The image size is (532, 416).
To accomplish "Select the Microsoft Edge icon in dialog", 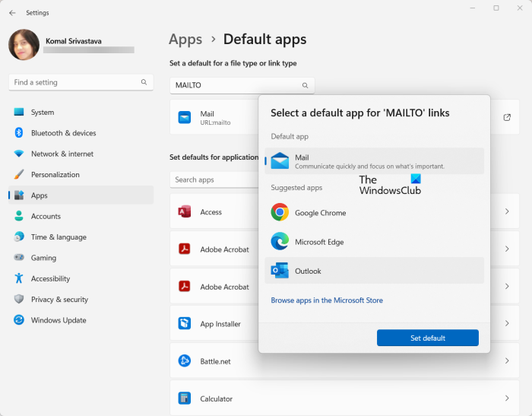I will pyautogui.click(x=280, y=242).
